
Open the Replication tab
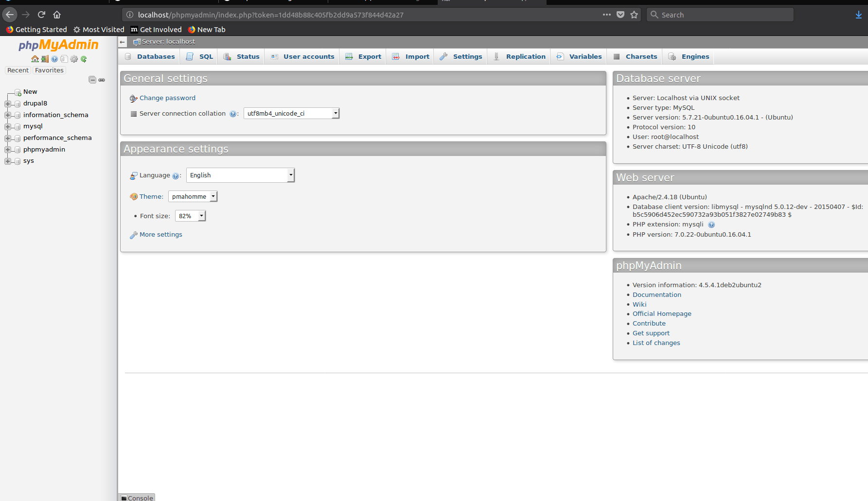pos(519,56)
